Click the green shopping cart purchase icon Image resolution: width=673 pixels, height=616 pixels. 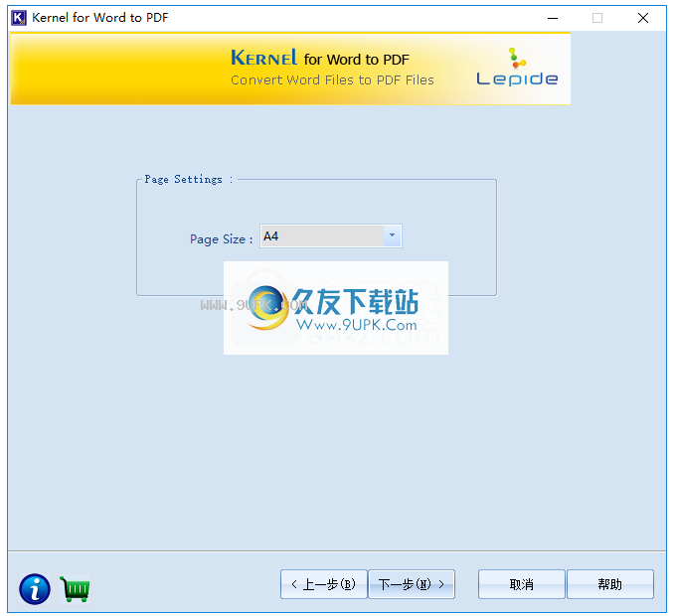click(76, 589)
